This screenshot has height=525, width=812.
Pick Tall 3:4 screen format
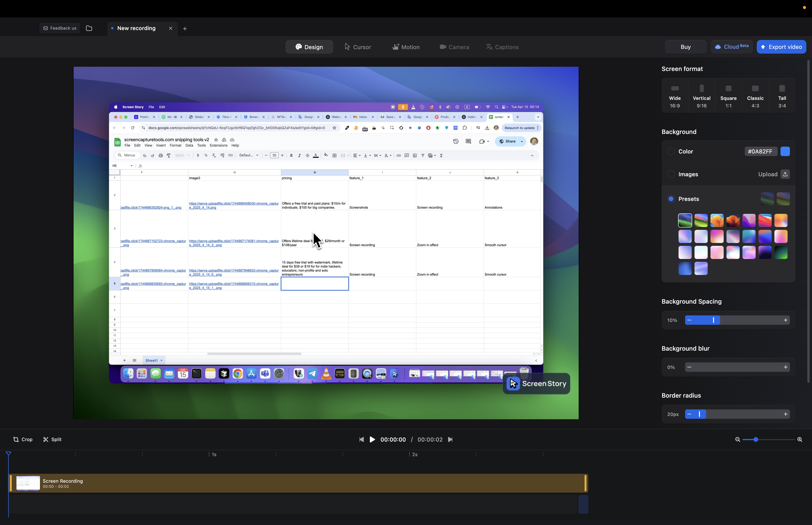pyautogui.click(x=782, y=96)
